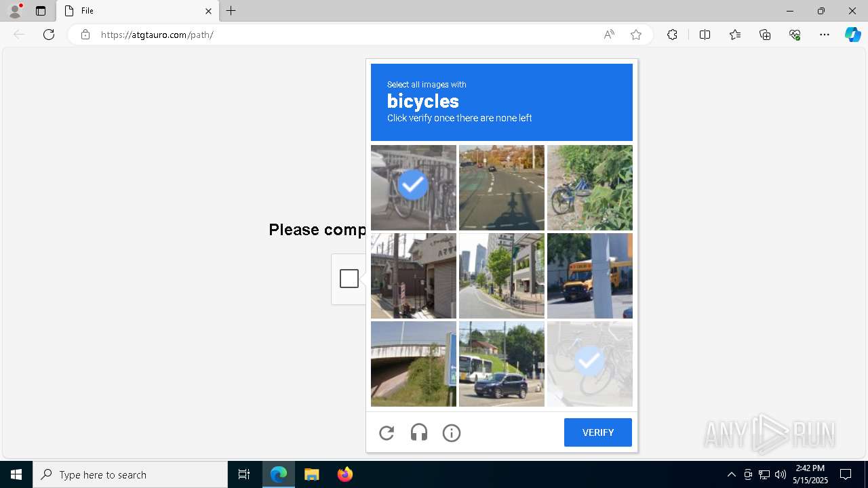
Task: Open Read aloud in address bar
Action: pyautogui.click(x=609, y=35)
